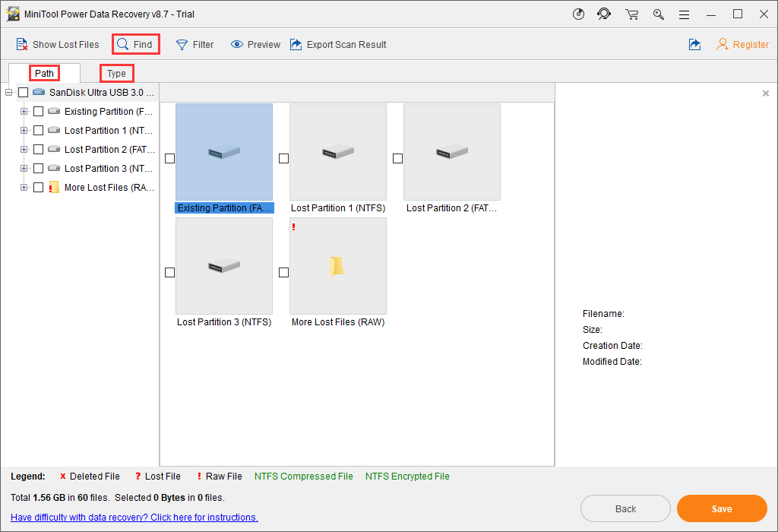Click 'NTFS Encrypted File' legend text
This screenshot has height=532, width=778.
pos(407,477)
